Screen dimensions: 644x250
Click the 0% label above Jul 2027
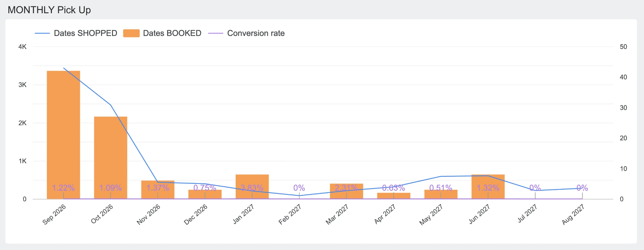[535, 188]
